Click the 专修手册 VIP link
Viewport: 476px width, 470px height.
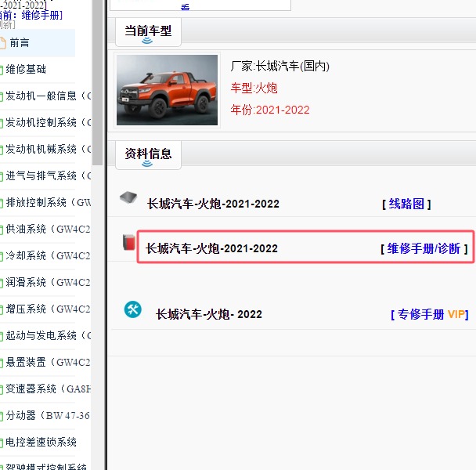(x=430, y=314)
